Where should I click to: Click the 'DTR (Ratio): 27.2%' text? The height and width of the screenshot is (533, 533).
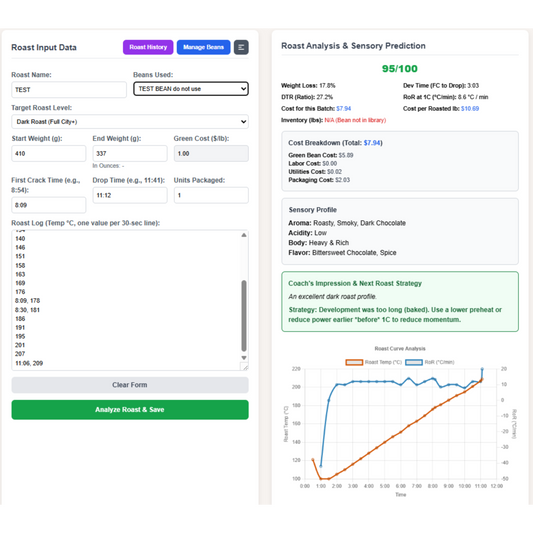point(307,97)
